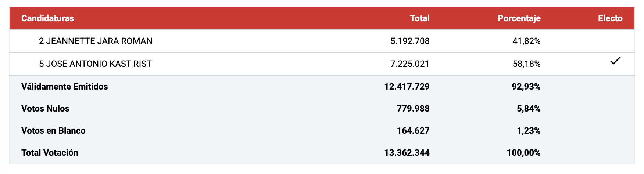This screenshot has height=174, width=644.
Task: Click Kast's percentage 58,18%
Action: point(526,64)
